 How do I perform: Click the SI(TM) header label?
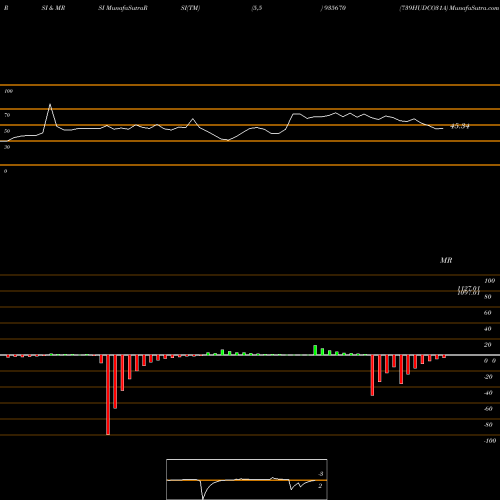[190, 8]
